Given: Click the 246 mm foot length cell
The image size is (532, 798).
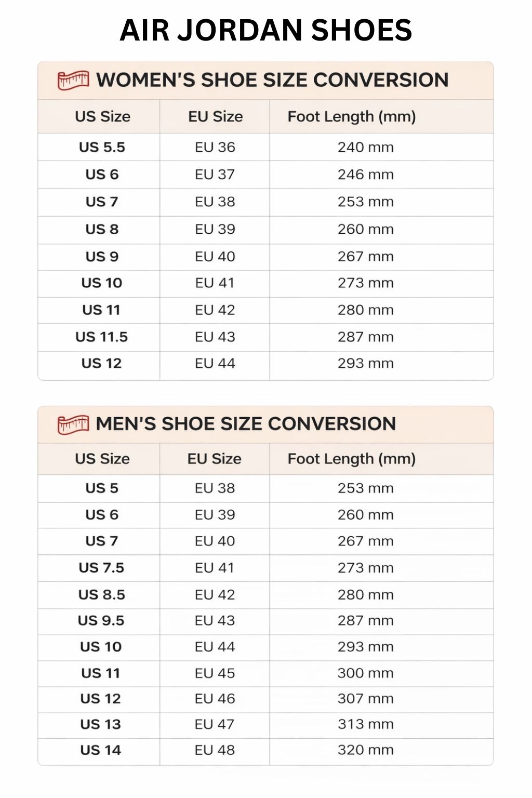Looking at the screenshot, I should [x=365, y=175].
